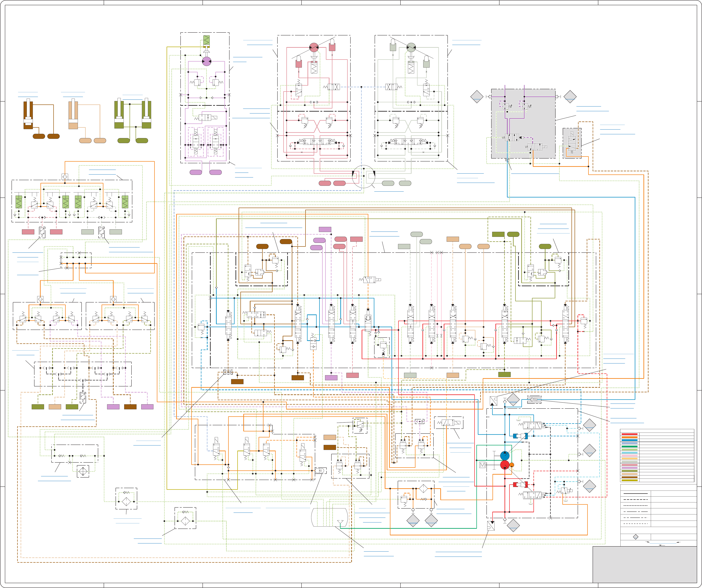The image size is (702, 588).
Task: Click the right olive-green cylinder of the pair
Action: pos(146,113)
